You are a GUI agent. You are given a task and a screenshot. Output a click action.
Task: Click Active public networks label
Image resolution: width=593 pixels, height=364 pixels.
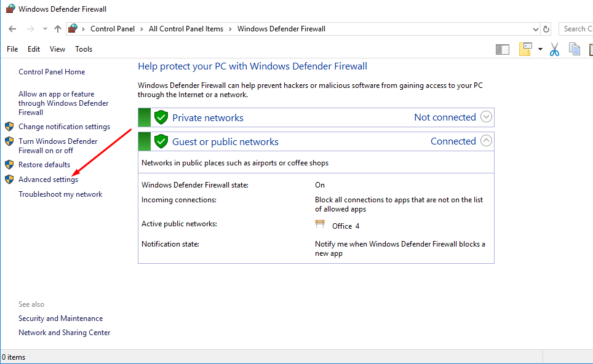coord(179,224)
